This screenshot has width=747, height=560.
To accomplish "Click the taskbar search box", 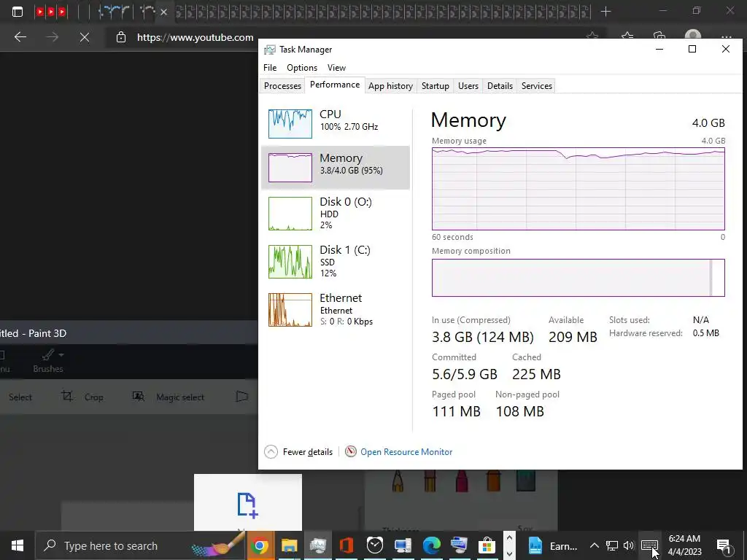I will coord(141,545).
